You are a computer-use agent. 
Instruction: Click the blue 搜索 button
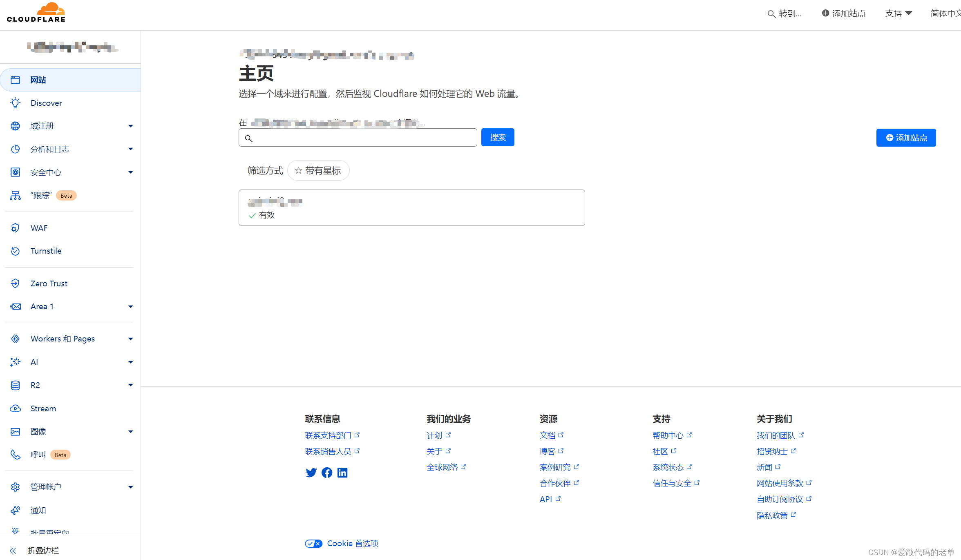498,138
